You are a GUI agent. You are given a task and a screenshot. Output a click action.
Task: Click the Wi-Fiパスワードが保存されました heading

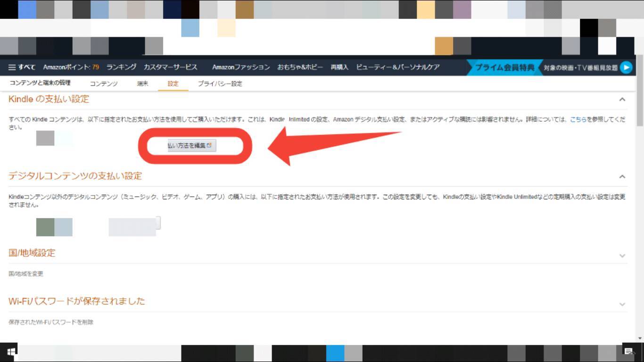coord(77,301)
